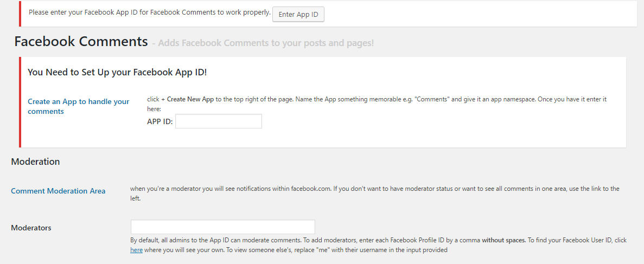
Task: Click the Moderation section heading
Action: [x=35, y=162]
